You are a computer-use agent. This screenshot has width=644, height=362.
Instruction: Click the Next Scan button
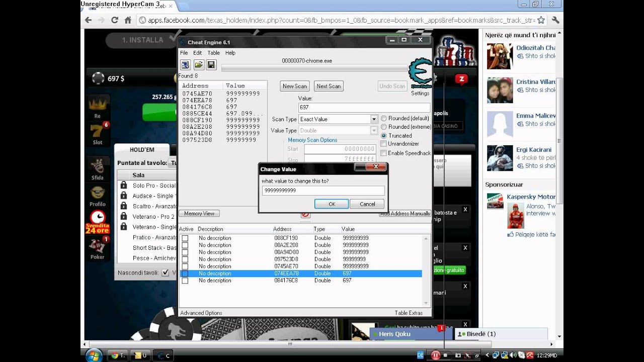pyautogui.click(x=329, y=86)
